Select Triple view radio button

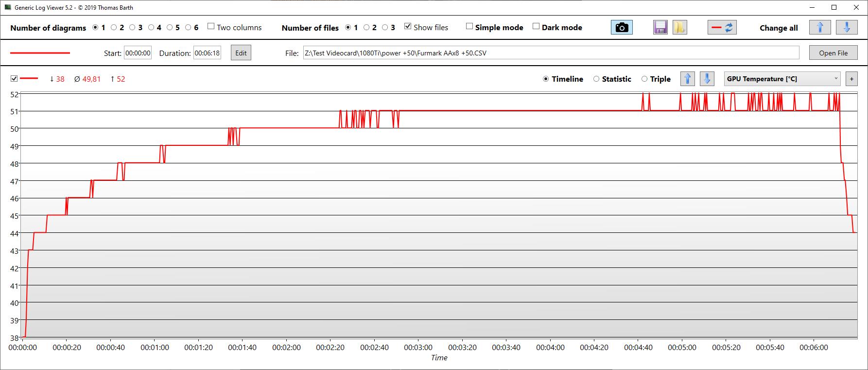(644, 79)
